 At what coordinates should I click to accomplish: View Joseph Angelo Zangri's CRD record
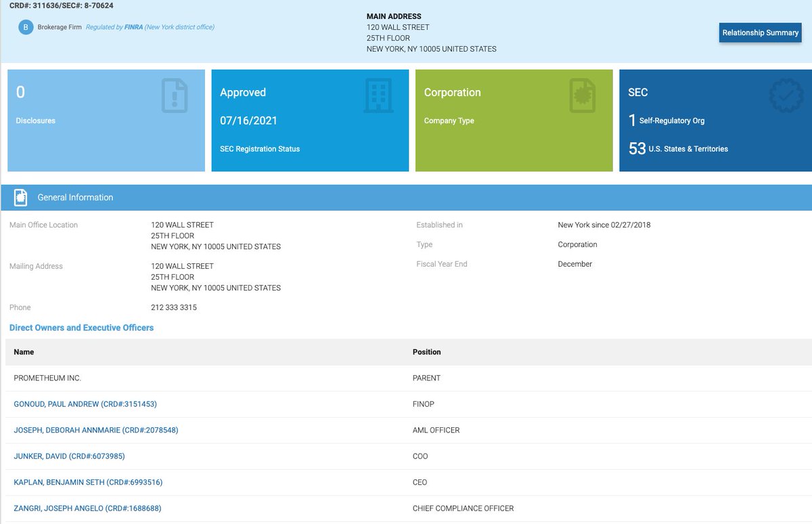pos(87,508)
